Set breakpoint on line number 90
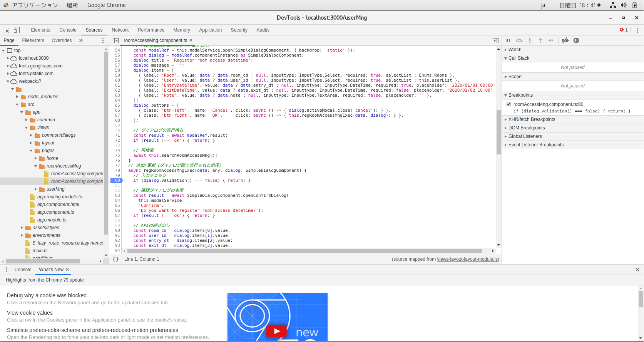 coord(117,230)
